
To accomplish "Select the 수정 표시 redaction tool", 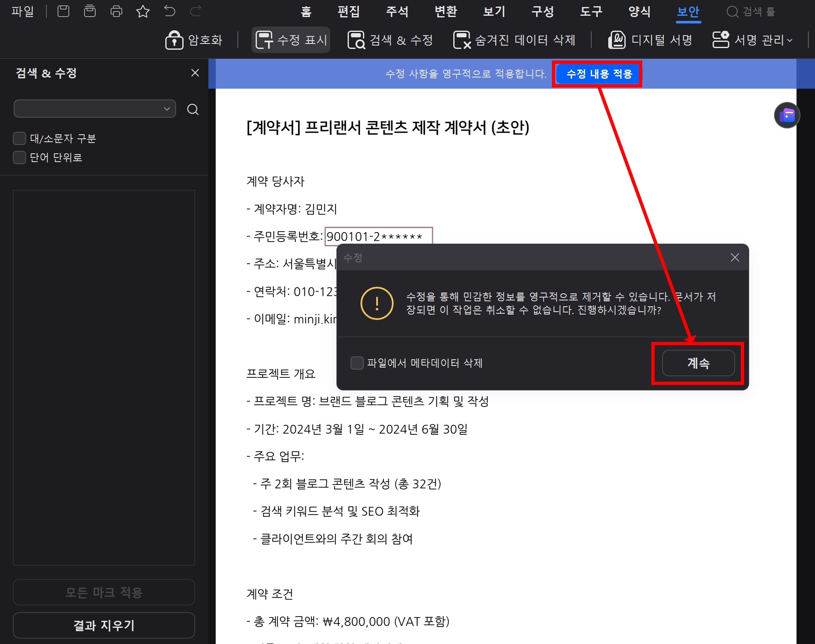I will (x=291, y=40).
